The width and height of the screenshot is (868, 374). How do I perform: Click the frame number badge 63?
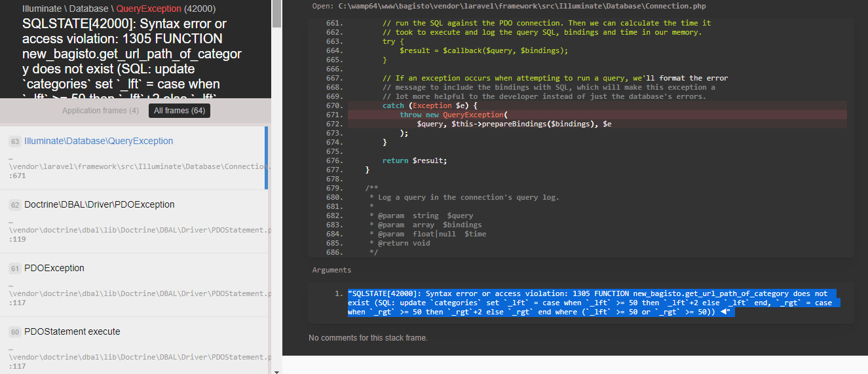tap(15, 141)
